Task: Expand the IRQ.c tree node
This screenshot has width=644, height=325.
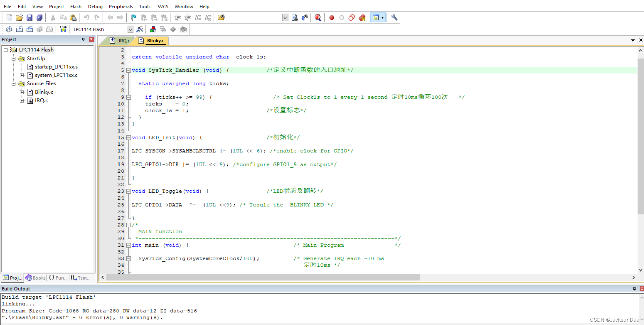Action: (x=22, y=100)
